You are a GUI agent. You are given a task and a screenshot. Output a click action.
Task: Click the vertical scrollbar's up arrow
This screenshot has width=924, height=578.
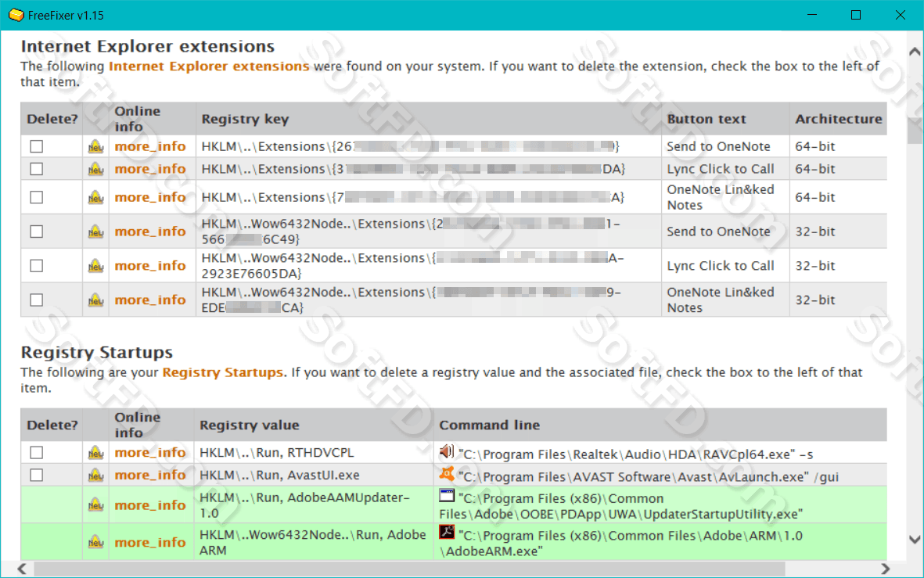pyautogui.click(x=915, y=52)
